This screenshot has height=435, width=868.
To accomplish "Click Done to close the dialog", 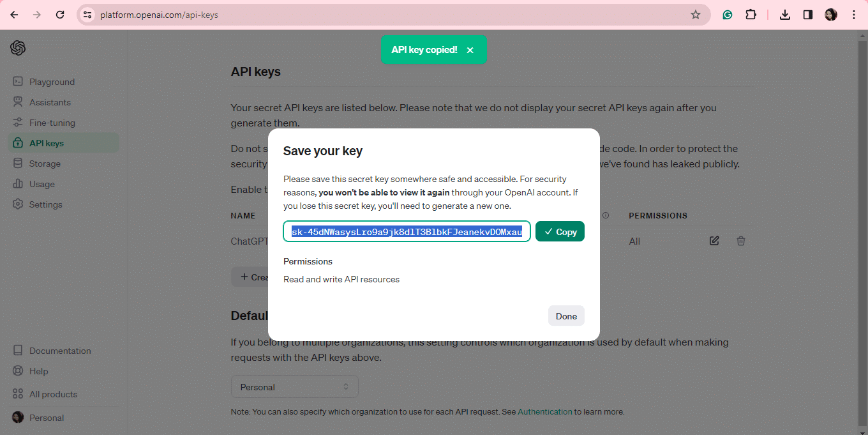I will [565, 316].
